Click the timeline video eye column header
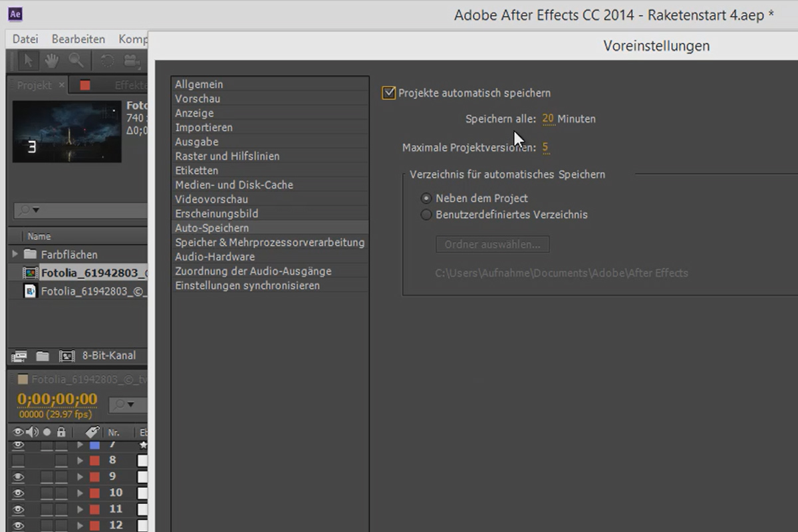This screenshot has height=532, width=798. tap(18, 432)
